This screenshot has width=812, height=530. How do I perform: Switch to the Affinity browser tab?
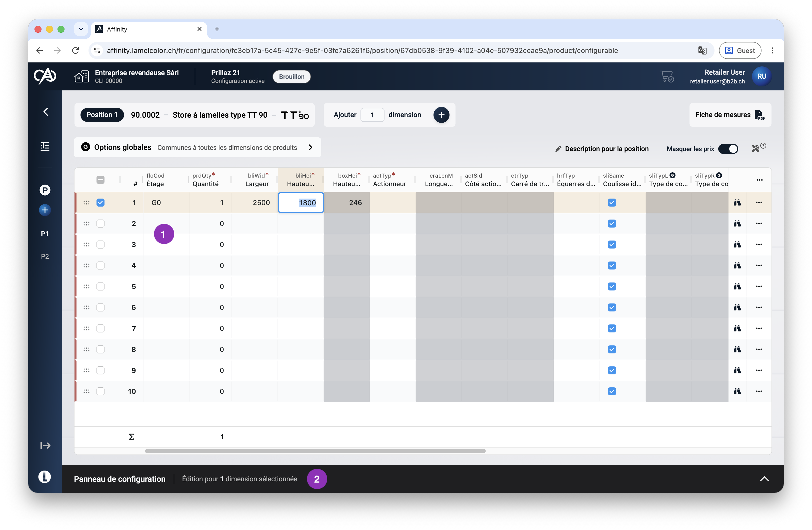tap(149, 29)
